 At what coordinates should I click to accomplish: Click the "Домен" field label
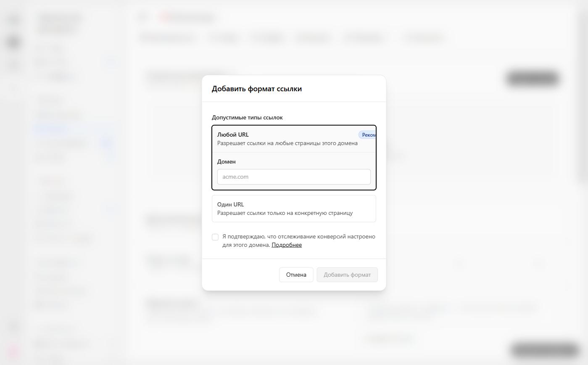227,161
